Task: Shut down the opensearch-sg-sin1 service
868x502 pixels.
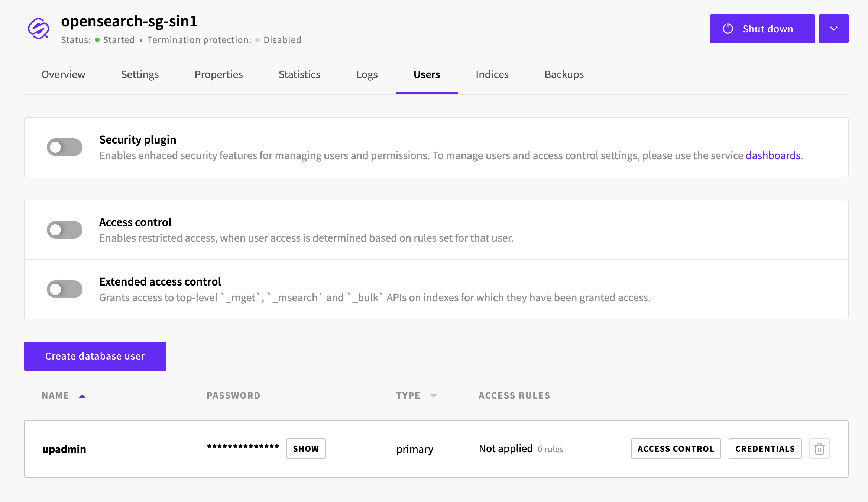Action: click(x=762, y=29)
